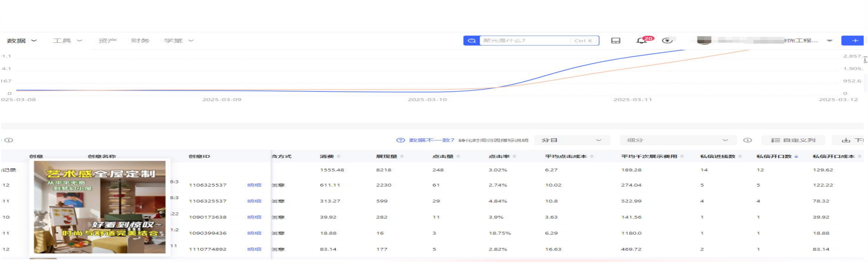This screenshot has width=868, height=262.
Task: Focus the 聚光是什么 search field
Action: tap(539, 41)
